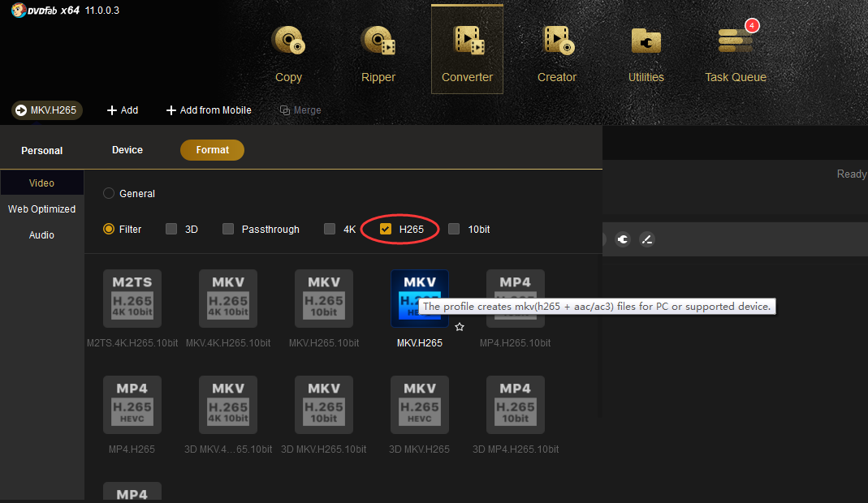Choose the MKV.4K.H265.10bit profile icon

pos(228,299)
